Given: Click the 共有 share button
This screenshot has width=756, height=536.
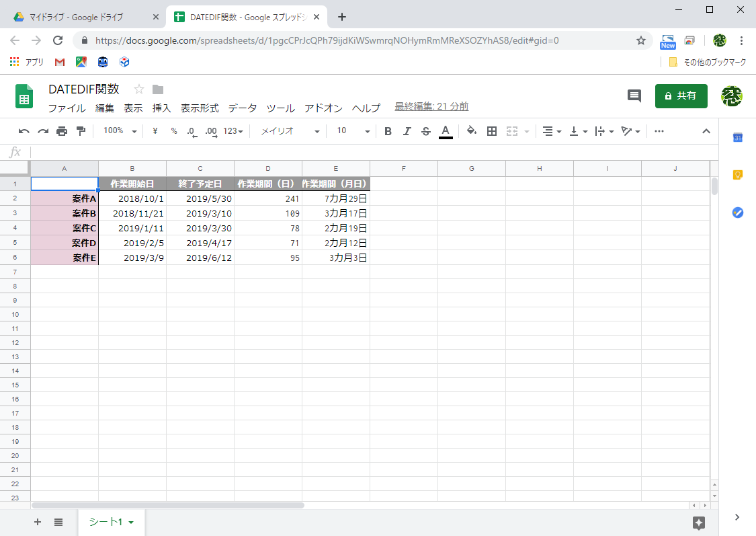Looking at the screenshot, I should (681, 95).
